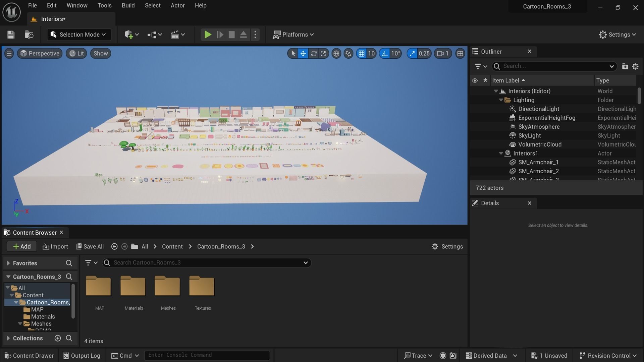Viewport: 644px width, 362px height.
Task: Collapse the Lighting folder in the Outliner
Action: (501, 100)
